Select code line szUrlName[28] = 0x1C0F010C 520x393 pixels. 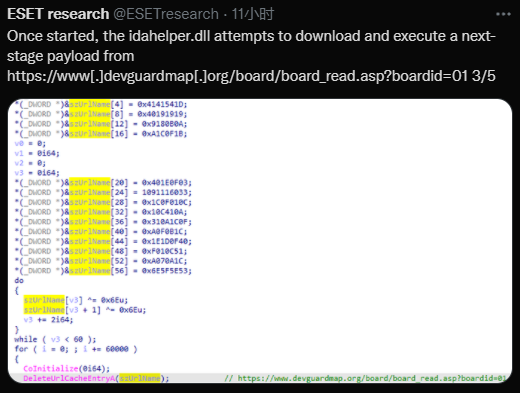pyautogui.click(x=103, y=202)
